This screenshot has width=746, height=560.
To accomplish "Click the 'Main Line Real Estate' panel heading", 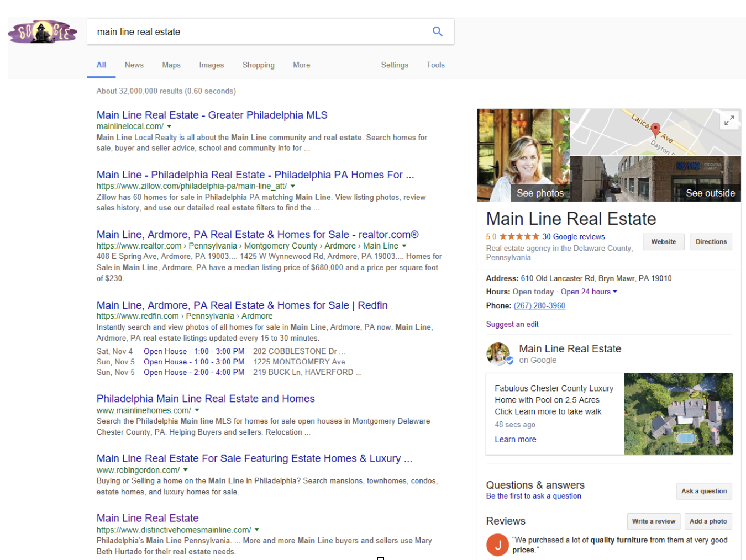I will (x=571, y=219).
